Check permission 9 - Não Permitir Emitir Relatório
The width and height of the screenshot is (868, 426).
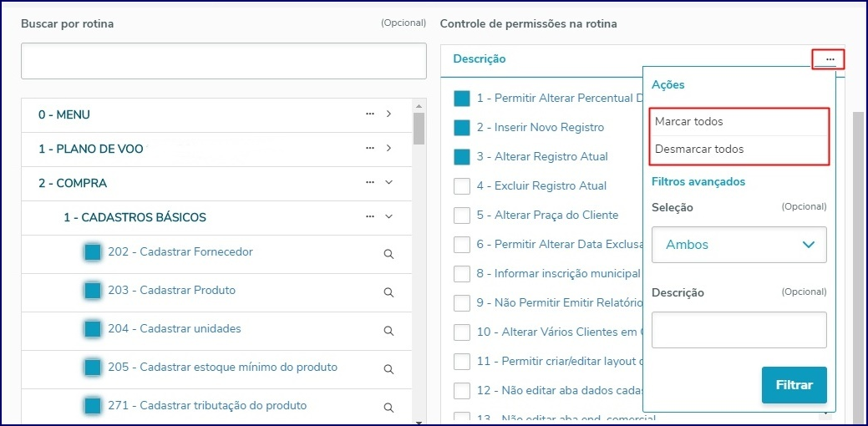click(x=462, y=303)
